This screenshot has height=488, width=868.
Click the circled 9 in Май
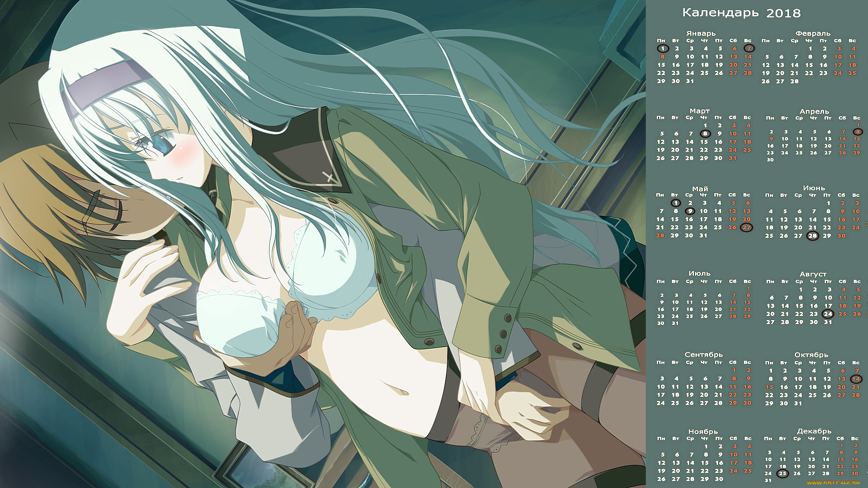[x=690, y=211]
